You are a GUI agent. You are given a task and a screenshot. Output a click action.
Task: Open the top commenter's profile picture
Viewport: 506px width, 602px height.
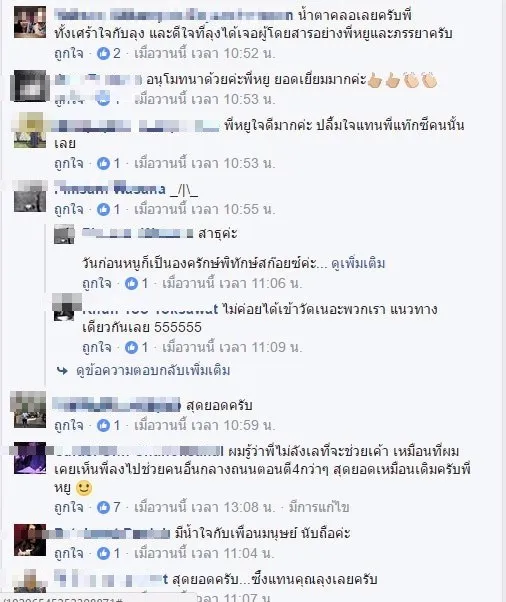click(x=30, y=22)
